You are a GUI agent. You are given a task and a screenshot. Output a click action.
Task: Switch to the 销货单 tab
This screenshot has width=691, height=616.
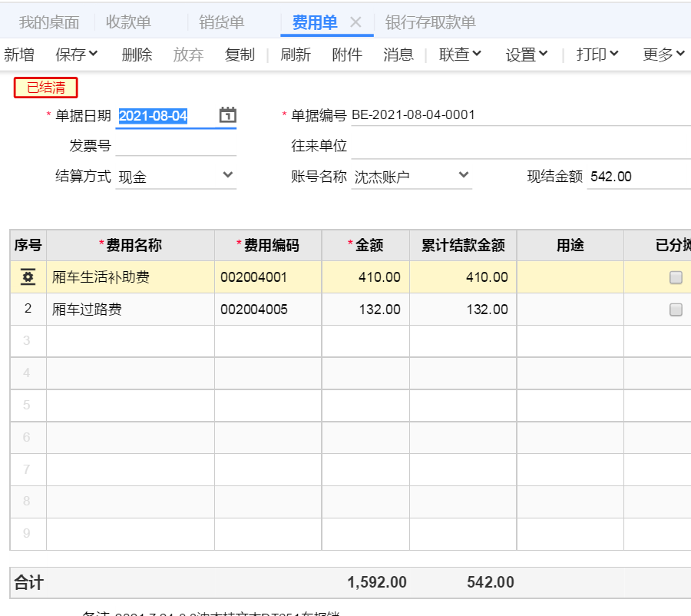tap(221, 22)
